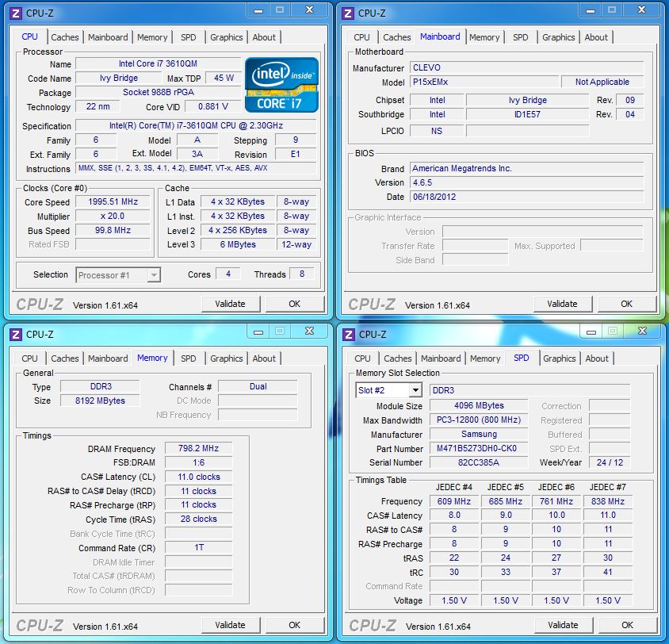
Task: Click the CPU-Z logo icon in the SPD window title bar
Action: click(349, 334)
